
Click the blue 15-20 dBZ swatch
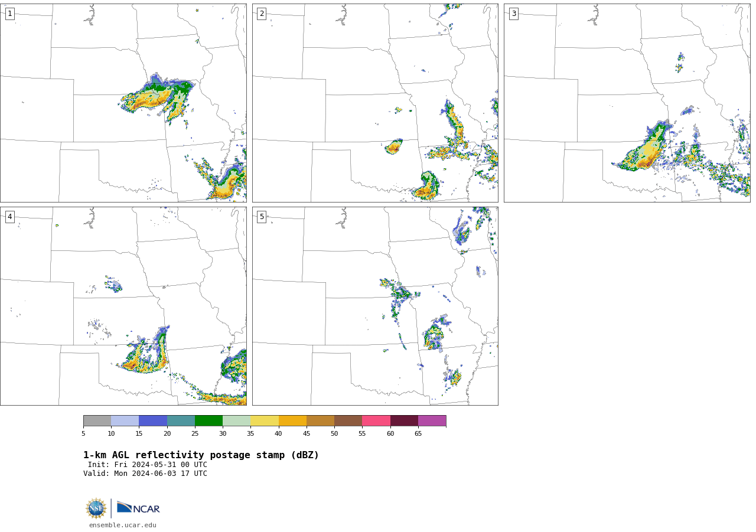[x=153, y=421]
